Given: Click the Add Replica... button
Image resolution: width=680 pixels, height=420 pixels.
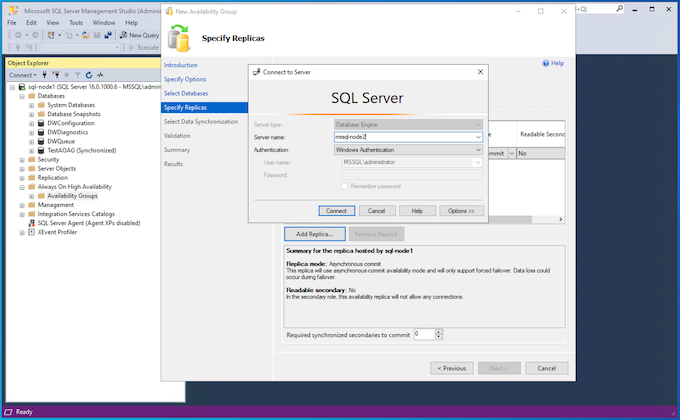Looking at the screenshot, I should [315, 234].
